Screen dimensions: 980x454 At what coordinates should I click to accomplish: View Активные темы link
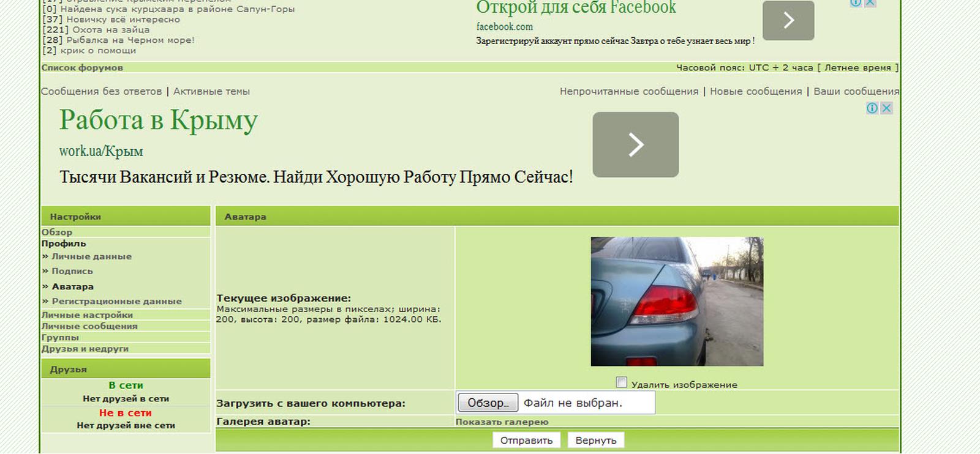tap(211, 91)
